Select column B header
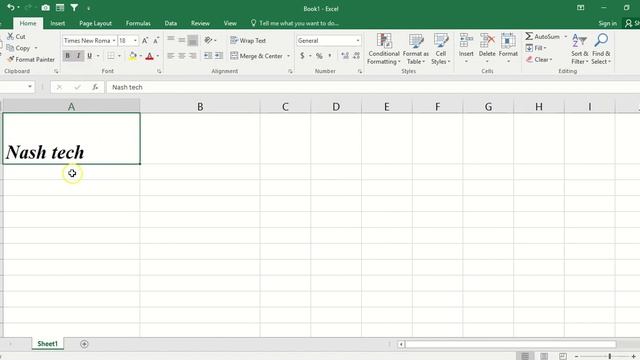 [200, 107]
